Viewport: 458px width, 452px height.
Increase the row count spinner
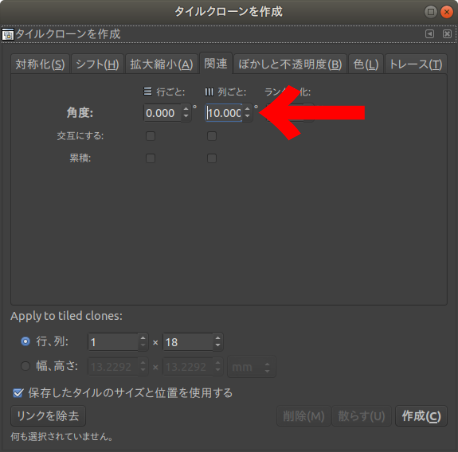[x=143, y=338]
